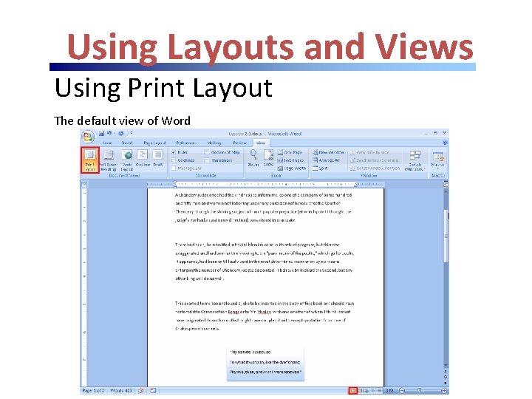Open the Page Layout ribbon tab

pyautogui.click(x=154, y=143)
